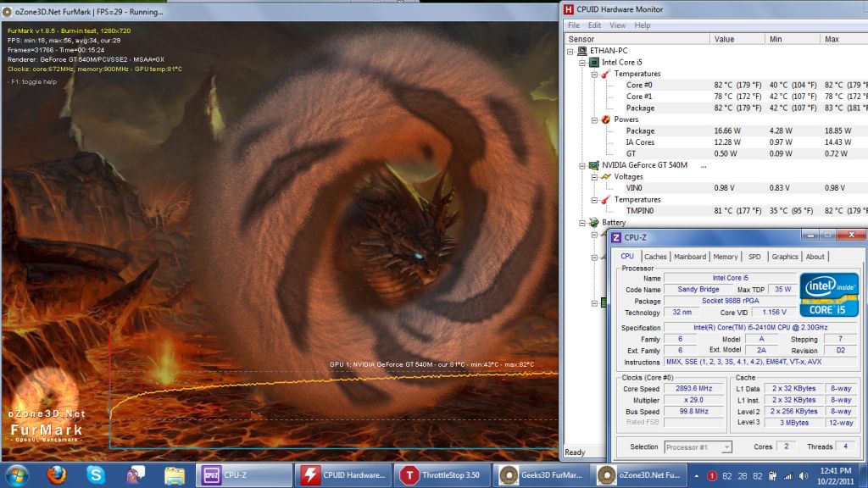The width and height of the screenshot is (868, 488).
Task: Launch Firefox from the taskbar
Action: (x=57, y=474)
